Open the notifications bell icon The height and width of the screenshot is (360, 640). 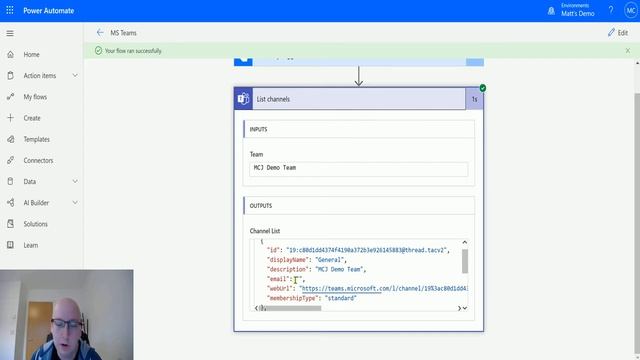coord(551,11)
